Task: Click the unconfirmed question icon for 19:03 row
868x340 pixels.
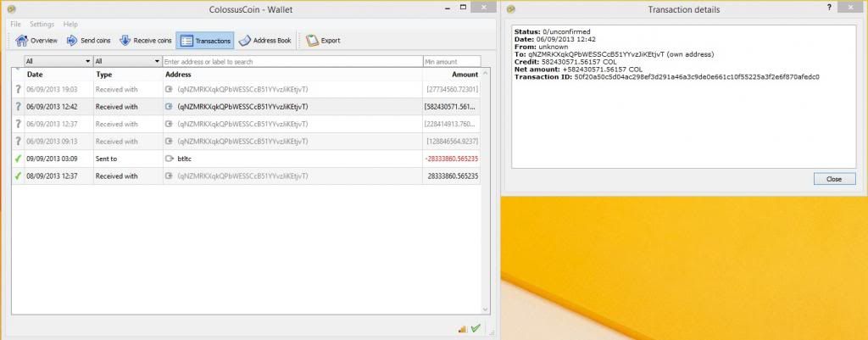Action: pyautogui.click(x=18, y=89)
